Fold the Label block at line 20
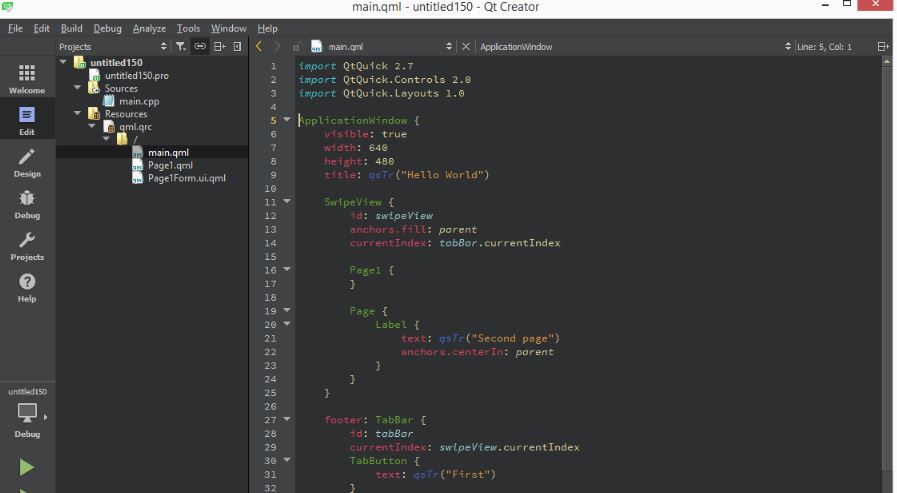This screenshot has height=493, width=897. [x=287, y=324]
